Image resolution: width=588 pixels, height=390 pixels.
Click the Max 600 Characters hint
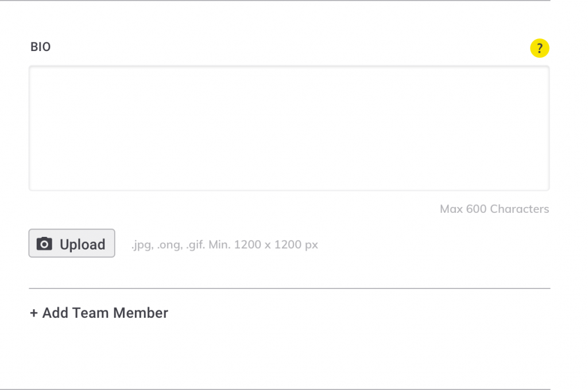click(494, 209)
